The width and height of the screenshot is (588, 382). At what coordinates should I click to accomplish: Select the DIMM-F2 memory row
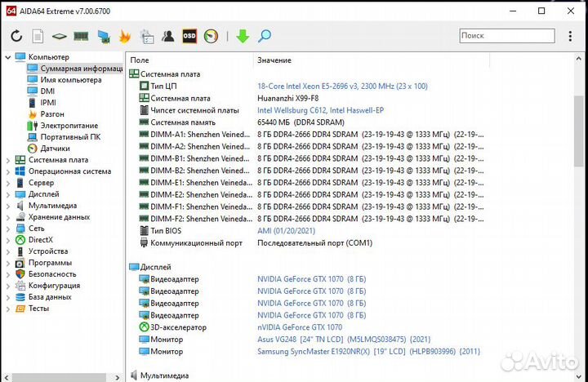point(311,219)
